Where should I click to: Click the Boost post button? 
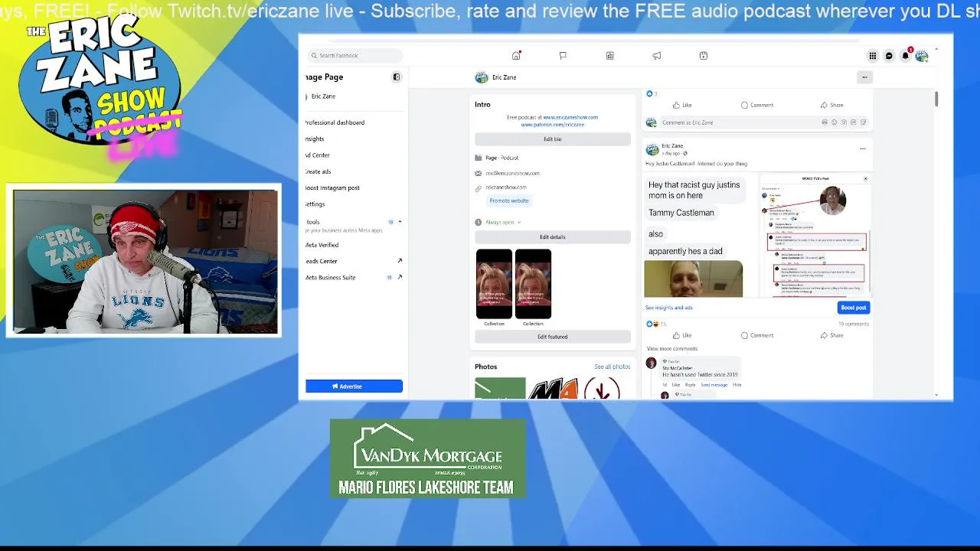point(854,308)
